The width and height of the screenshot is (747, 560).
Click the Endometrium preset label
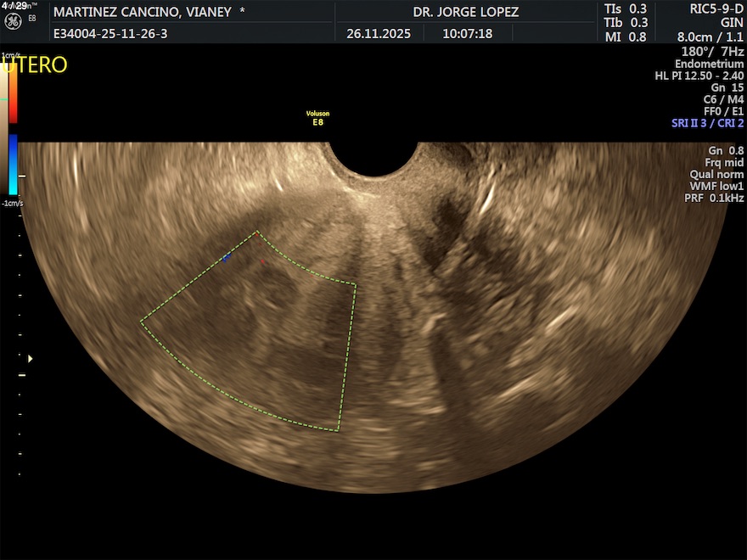click(x=709, y=64)
